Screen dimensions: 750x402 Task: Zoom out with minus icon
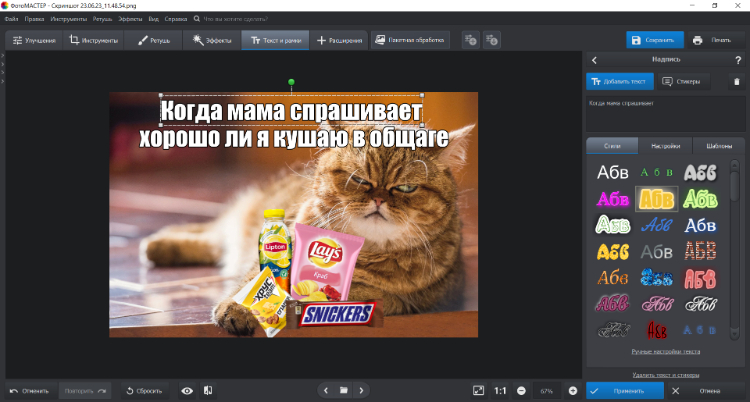pos(521,391)
